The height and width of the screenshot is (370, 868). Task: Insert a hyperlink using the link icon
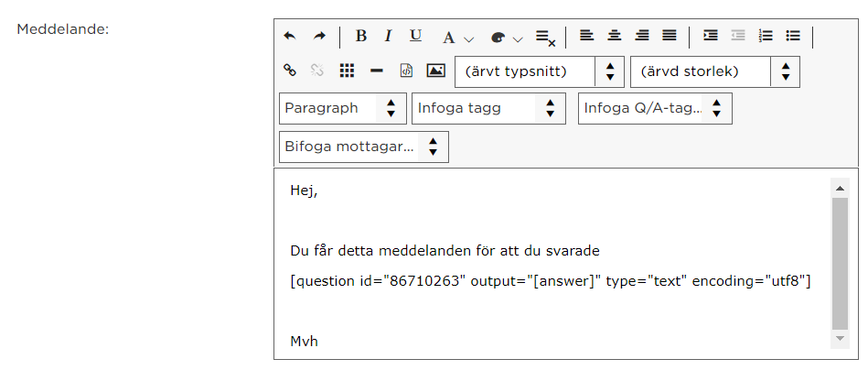(x=290, y=71)
